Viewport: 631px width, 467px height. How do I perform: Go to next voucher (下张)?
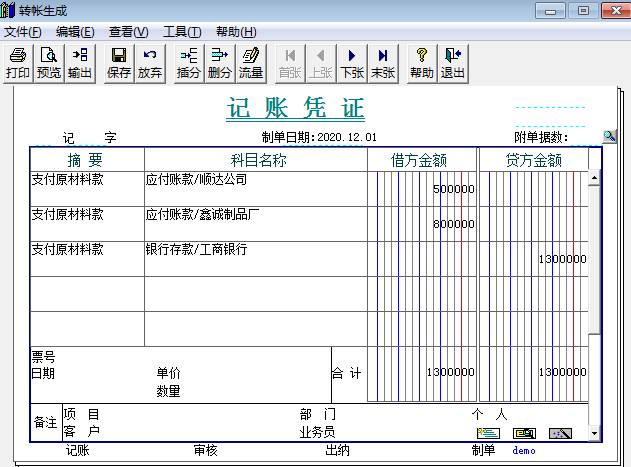coord(352,63)
